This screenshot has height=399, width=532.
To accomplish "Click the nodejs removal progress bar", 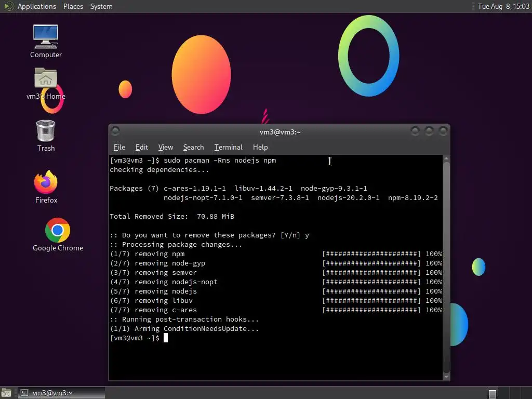I will coord(371,291).
